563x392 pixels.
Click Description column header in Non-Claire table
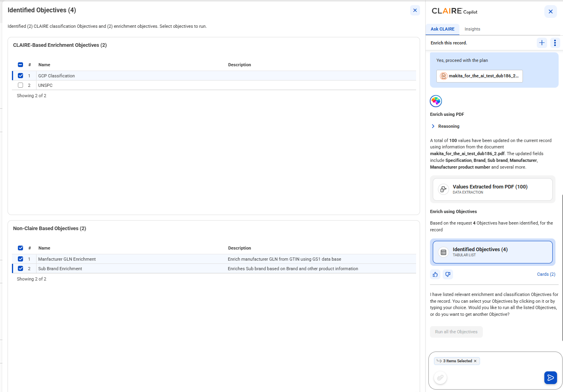[239, 248]
